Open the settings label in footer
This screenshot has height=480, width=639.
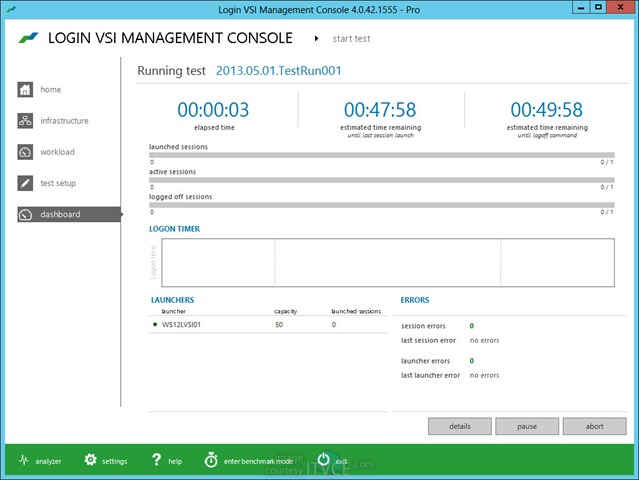click(115, 461)
